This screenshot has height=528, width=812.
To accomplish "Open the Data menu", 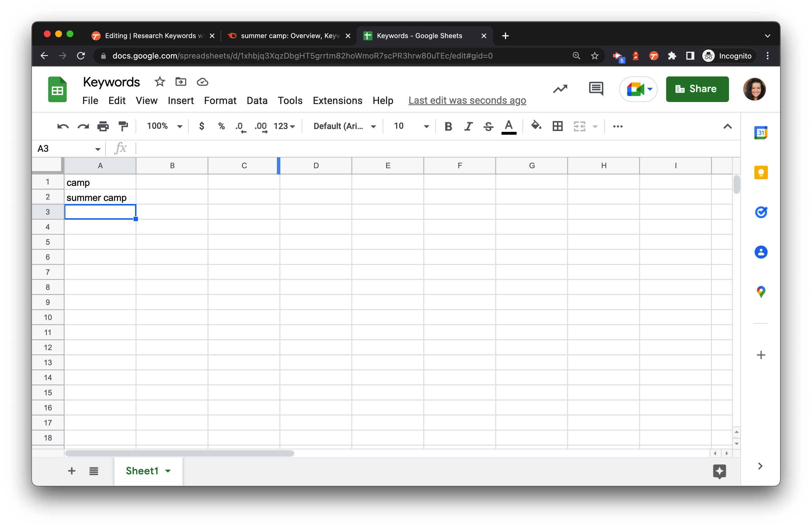I will coord(257,101).
